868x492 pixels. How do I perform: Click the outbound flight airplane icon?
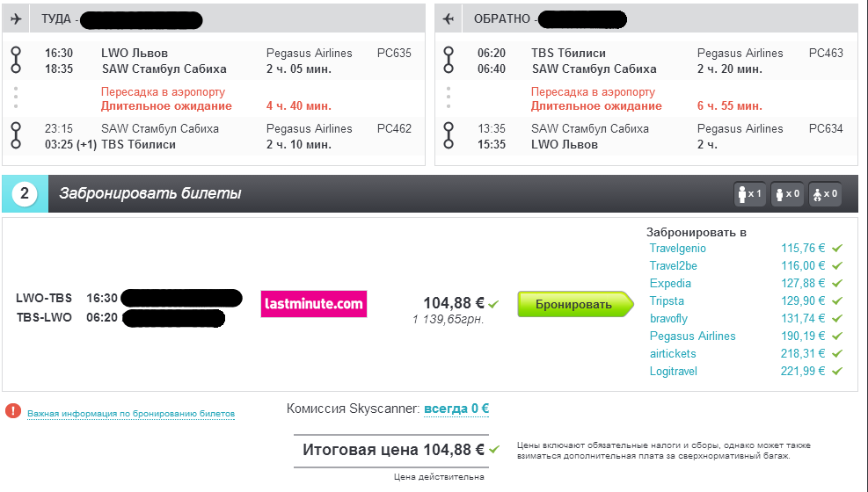[17, 18]
